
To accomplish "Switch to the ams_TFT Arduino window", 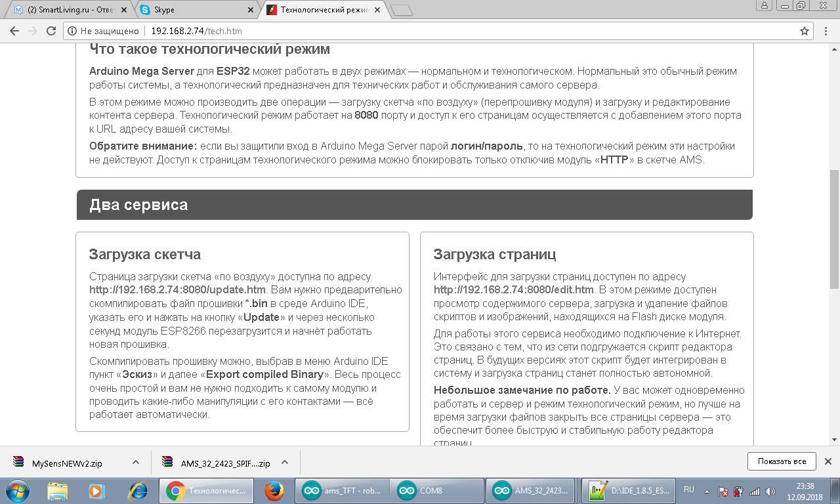I will (x=342, y=490).
